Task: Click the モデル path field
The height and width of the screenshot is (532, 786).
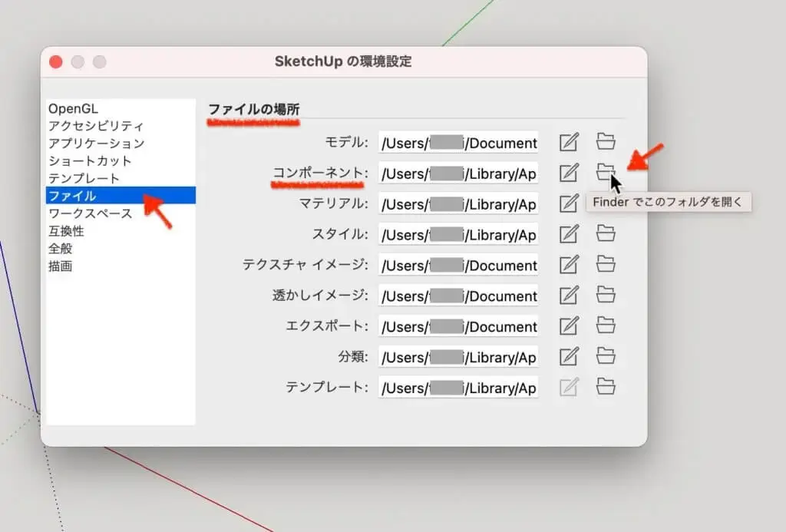Action: click(x=459, y=142)
